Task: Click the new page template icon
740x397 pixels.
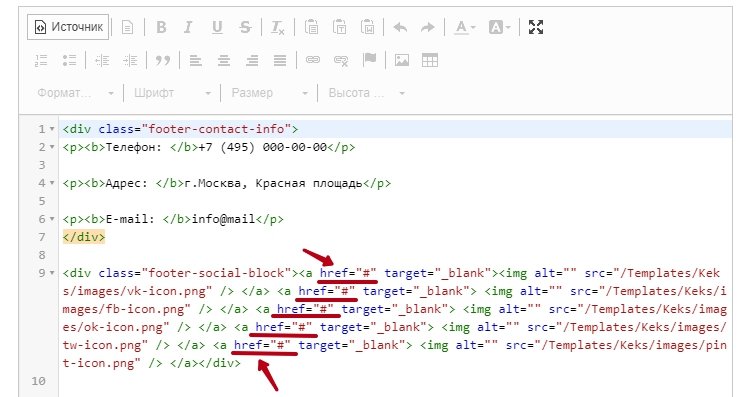Action: (127, 27)
